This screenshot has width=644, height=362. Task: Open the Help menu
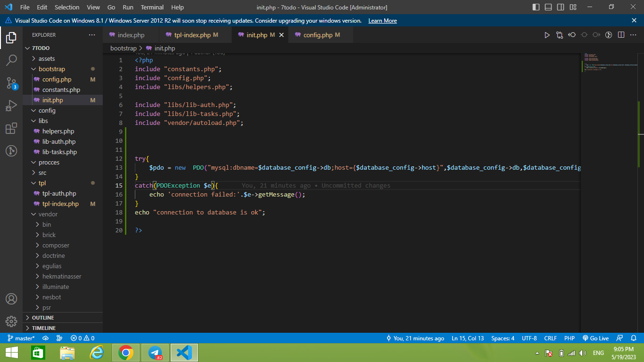pos(178,7)
